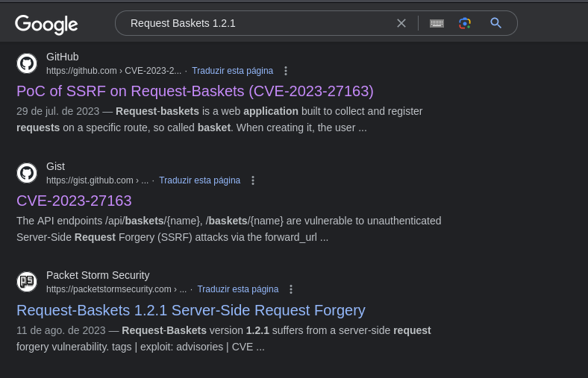Translate the Packet Storm Security page
588x378 pixels.
coord(238,289)
